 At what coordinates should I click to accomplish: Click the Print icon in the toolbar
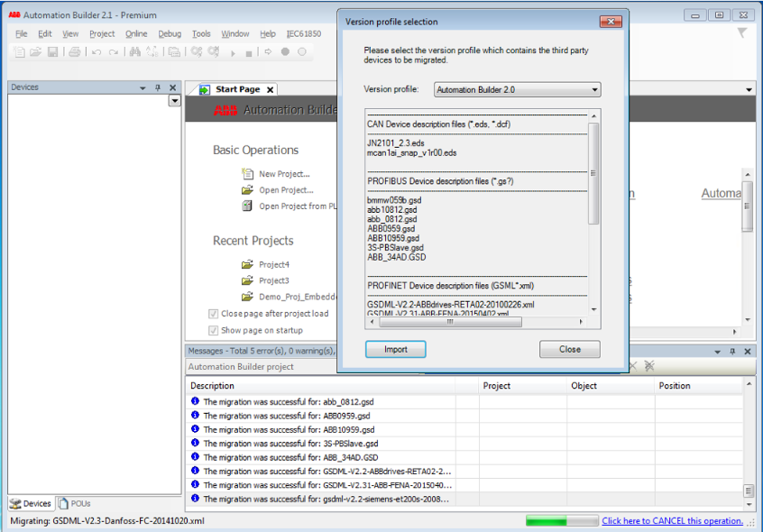(75, 52)
